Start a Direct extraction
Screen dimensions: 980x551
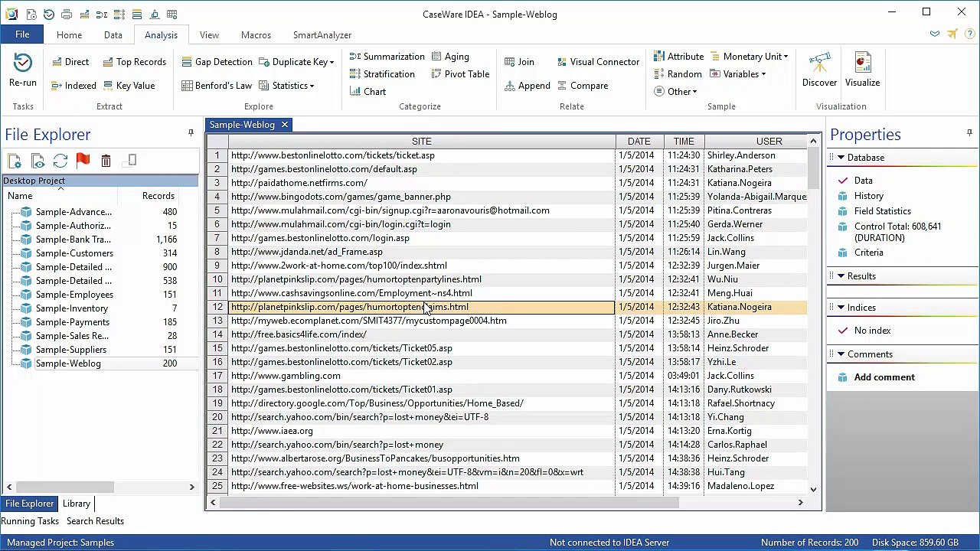70,62
